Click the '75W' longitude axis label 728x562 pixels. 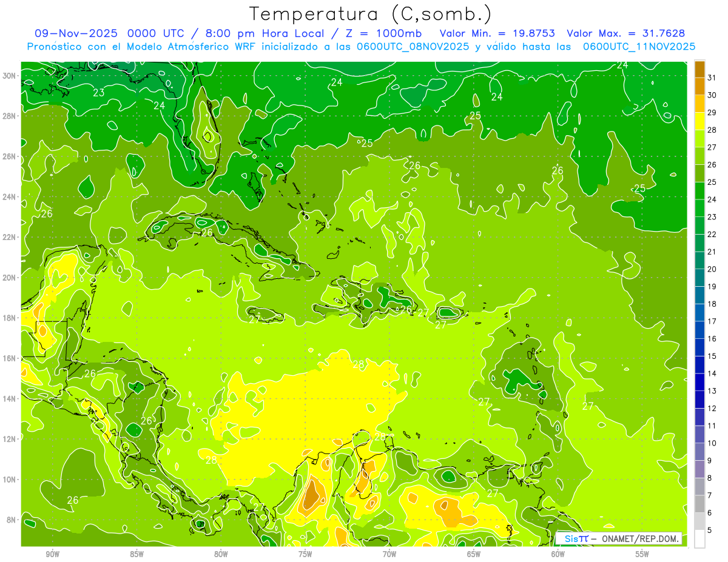point(305,554)
